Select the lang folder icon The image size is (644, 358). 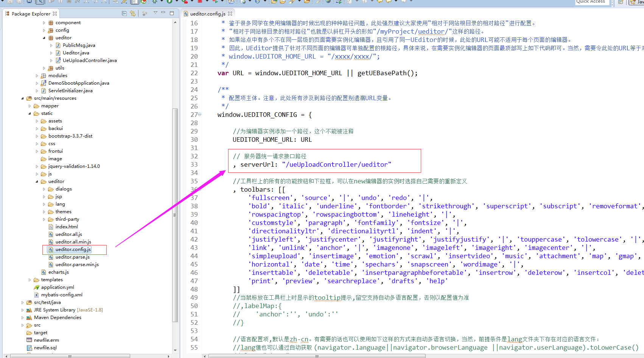(51, 204)
